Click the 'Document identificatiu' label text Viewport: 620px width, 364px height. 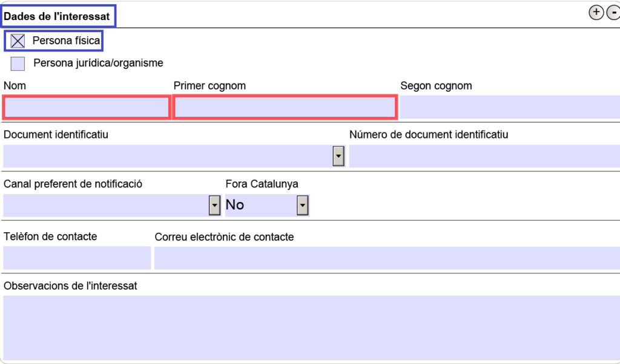point(56,134)
